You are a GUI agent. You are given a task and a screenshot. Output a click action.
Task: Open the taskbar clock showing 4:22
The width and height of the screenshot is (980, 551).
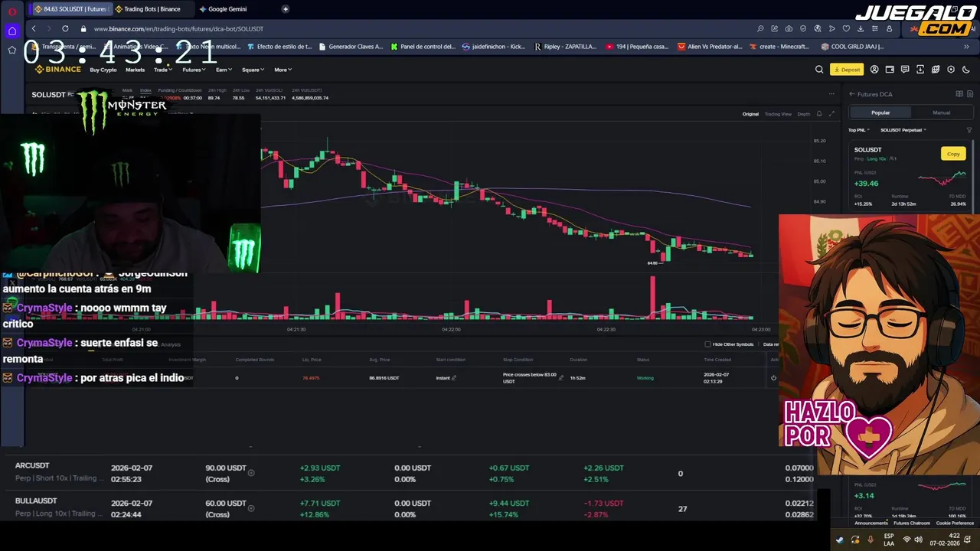pos(944,540)
